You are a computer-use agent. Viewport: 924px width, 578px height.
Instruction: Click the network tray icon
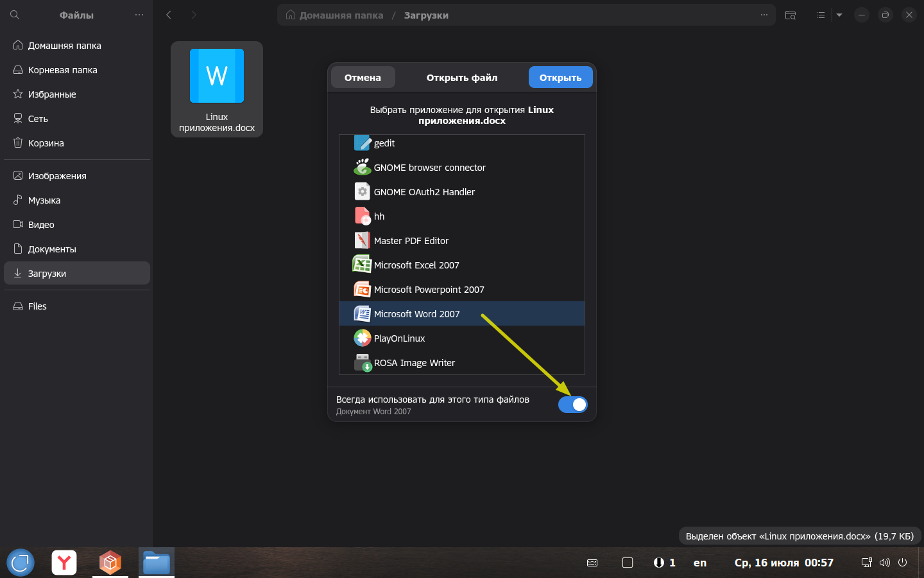click(x=866, y=563)
